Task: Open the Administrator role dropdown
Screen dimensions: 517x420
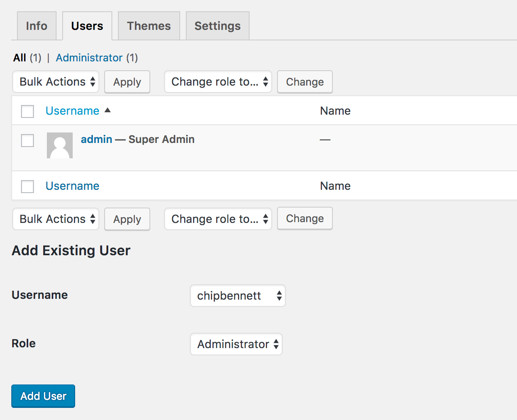Action: [x=236, y=344]
